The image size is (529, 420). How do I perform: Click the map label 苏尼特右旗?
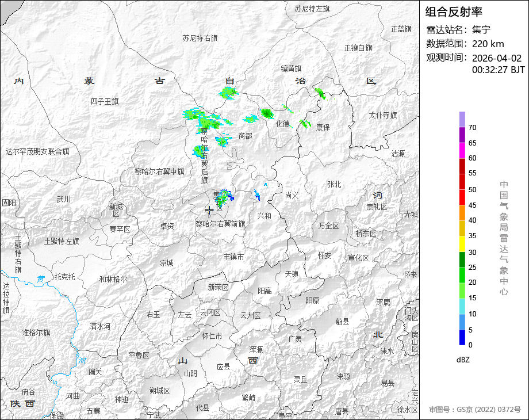[x=200, y=39]
